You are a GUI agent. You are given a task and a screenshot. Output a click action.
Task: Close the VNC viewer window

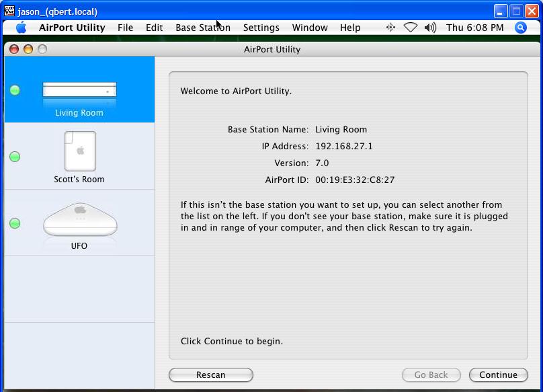532,11
